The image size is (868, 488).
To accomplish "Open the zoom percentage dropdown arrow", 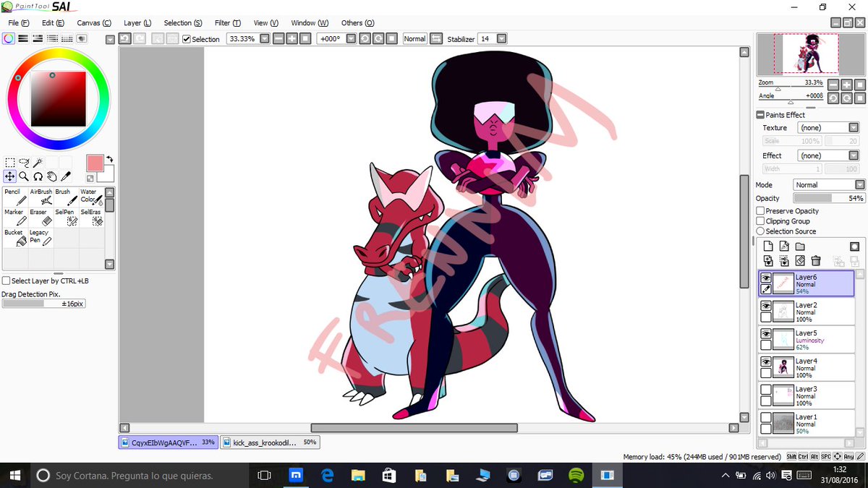I will 265,38.
